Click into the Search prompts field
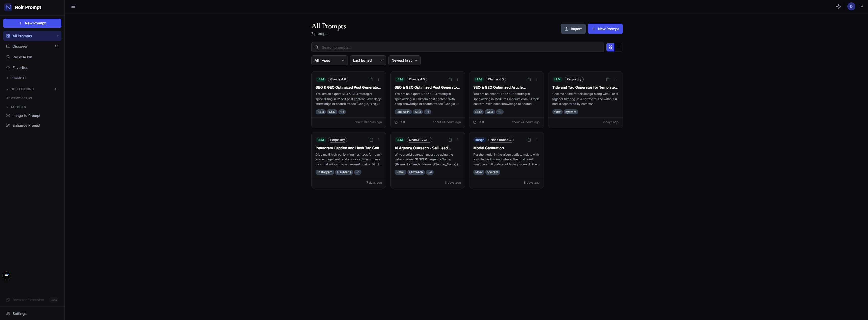Screen dimensions: 868x320 pyautogui.click(x=458, y=47)
